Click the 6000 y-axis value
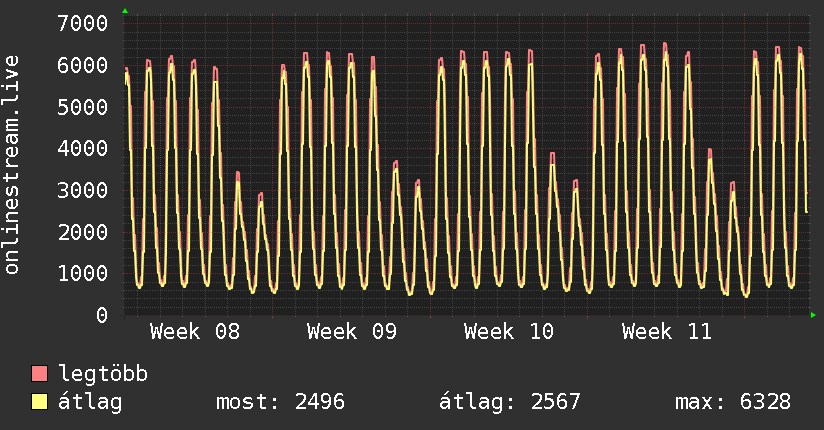Screen dimensions: 824x430 tap(83, 65)
